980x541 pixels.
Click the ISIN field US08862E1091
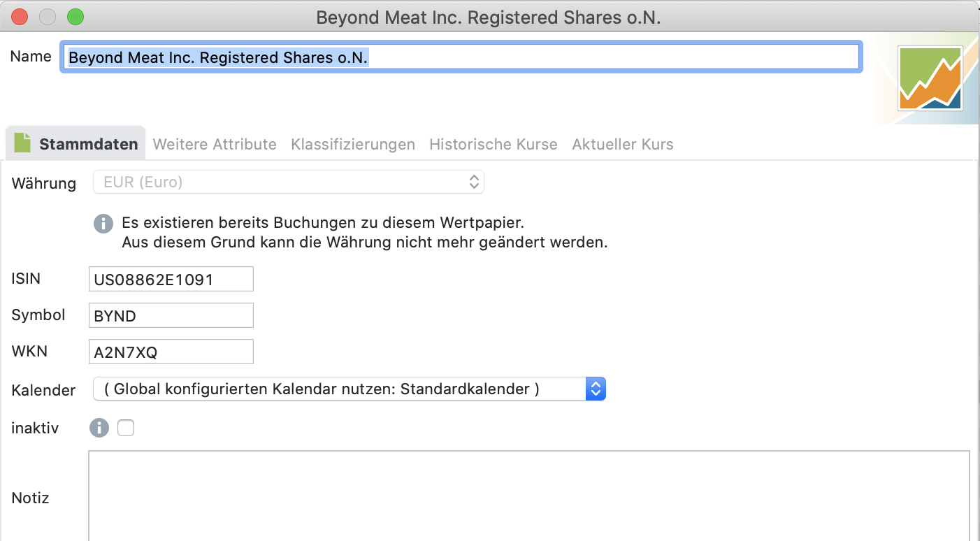171,279
